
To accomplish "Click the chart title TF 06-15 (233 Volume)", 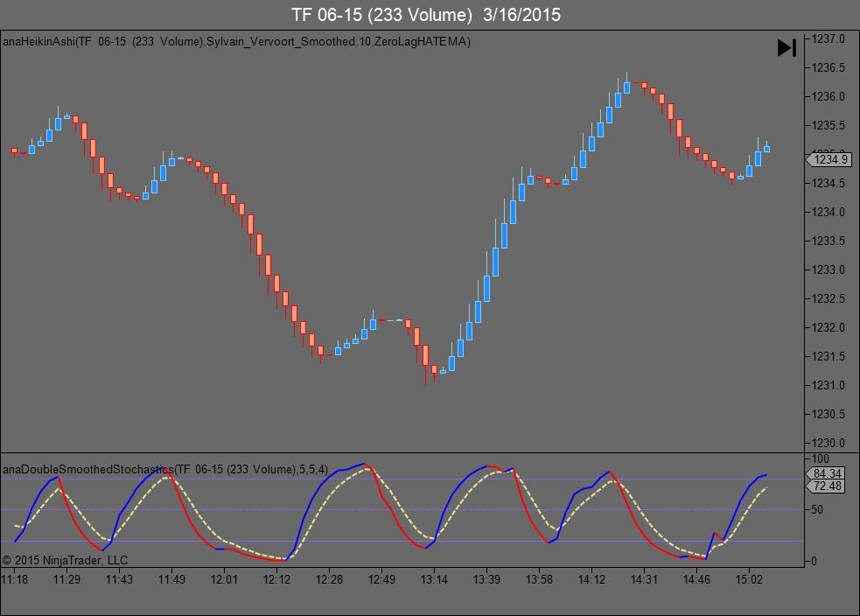I will 381,15.
